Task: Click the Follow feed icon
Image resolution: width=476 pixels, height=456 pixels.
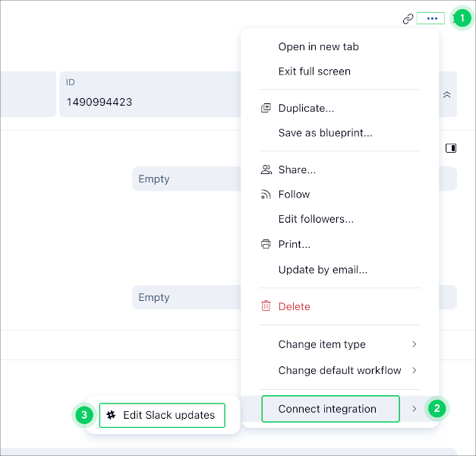Action: [266, 195]
